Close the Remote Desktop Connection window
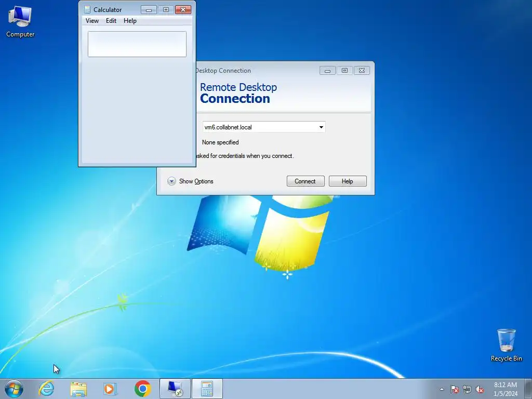Viewport: 532px width, 399px height. coord(362,71)
